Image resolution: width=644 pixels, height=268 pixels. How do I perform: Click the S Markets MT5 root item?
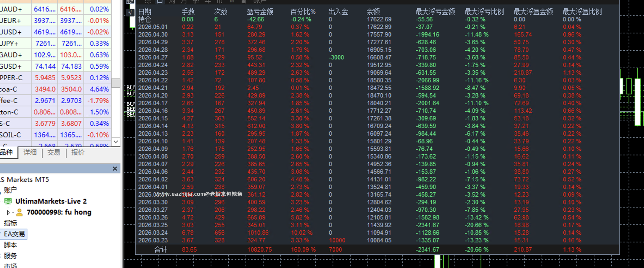tap(24, 179)
